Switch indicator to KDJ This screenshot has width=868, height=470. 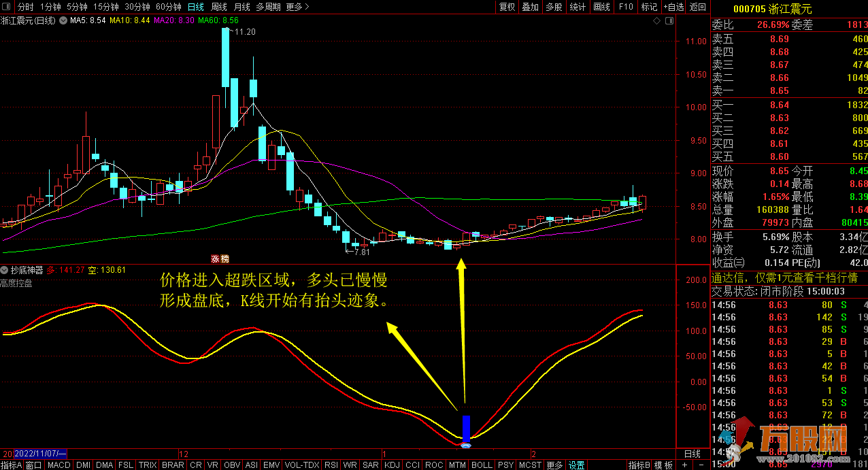(x=393, y=465)
